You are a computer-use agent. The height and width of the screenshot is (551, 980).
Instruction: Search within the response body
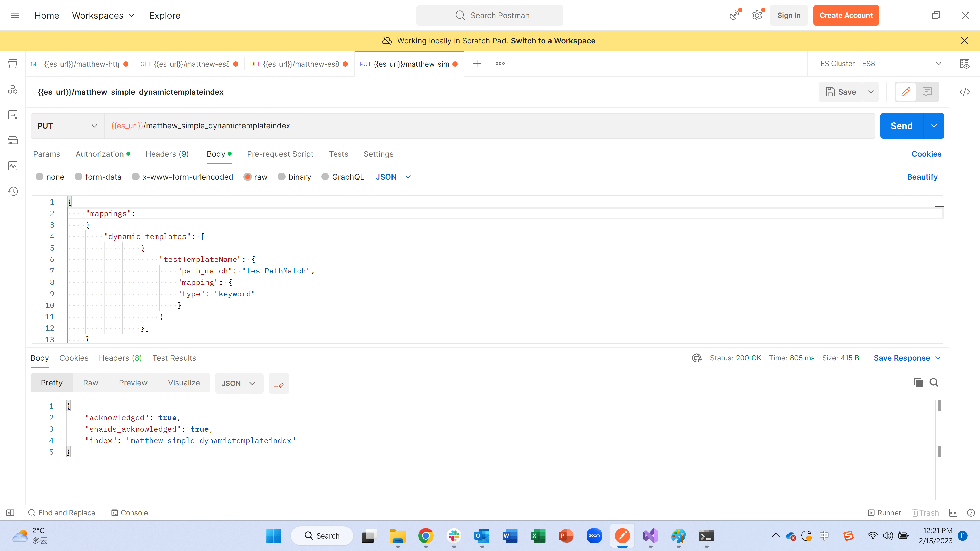click(934, 383)
